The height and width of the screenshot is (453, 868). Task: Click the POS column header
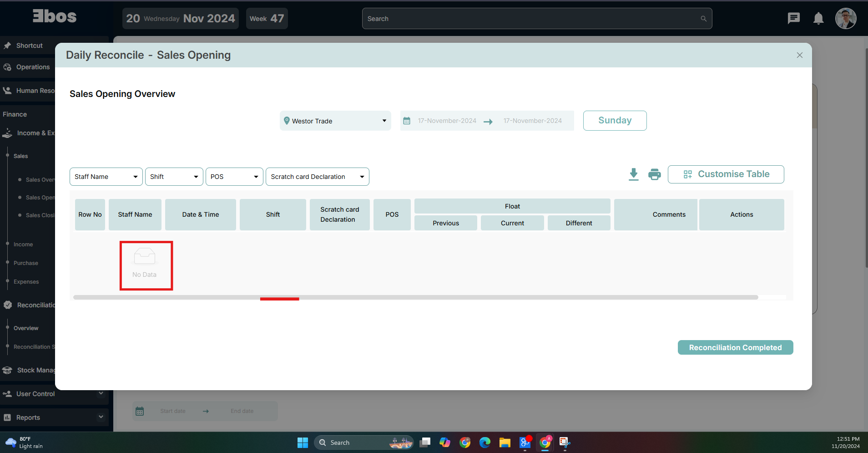(392, 214)
